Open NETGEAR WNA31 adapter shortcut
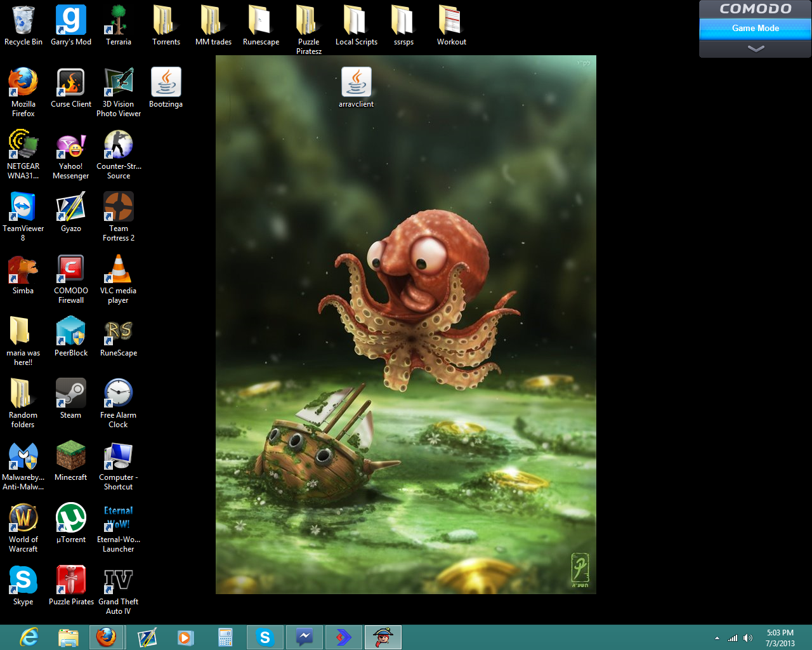 click(x=23, y=154)
